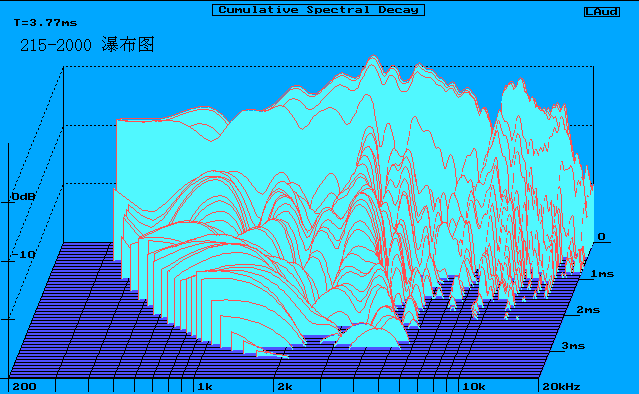Screen dimensions: 639x394
Task: Click the 10k frequency axis label
Action: tap(474, 386)
